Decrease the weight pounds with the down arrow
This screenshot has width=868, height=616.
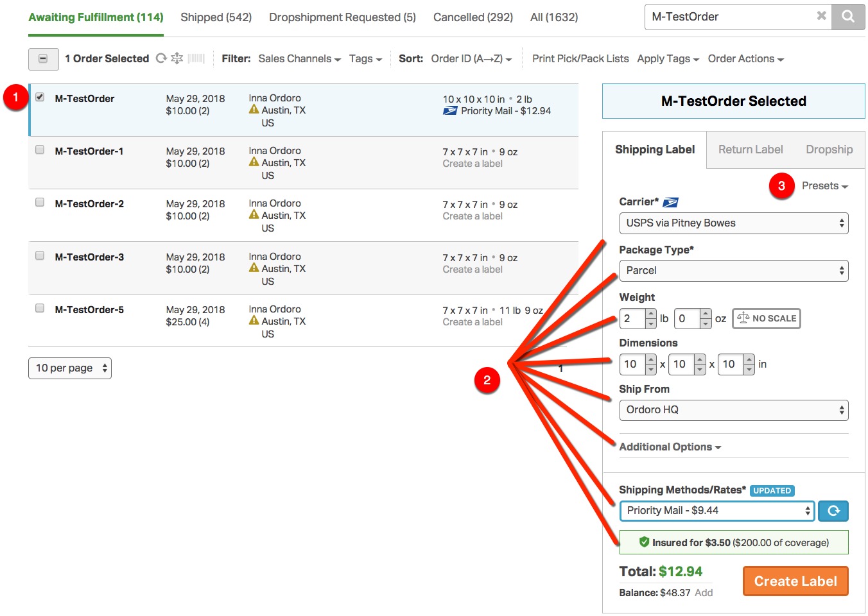(651, 323)
